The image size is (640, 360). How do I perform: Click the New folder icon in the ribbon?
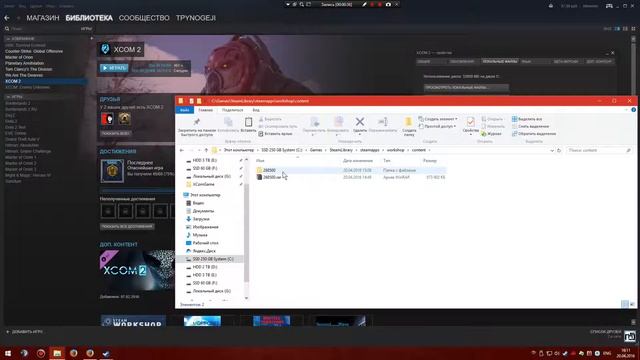pos(409,122)
